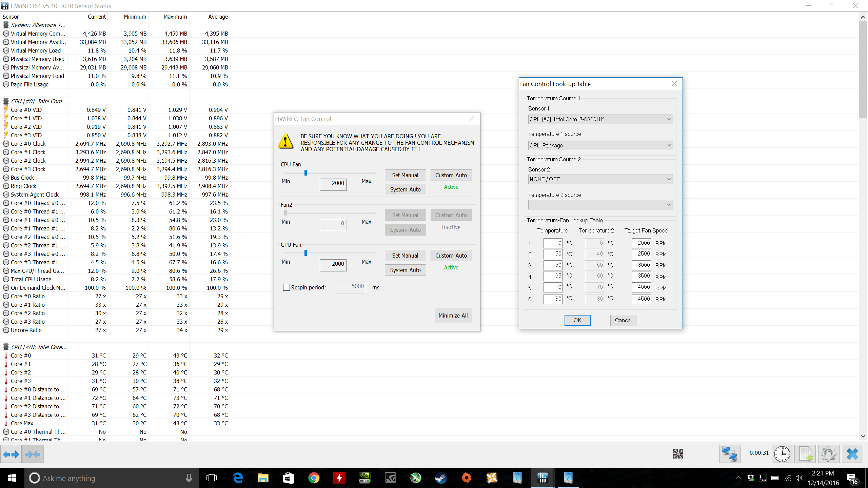Click the Minimize All button
Screen dimensions: 868x488
453,316
